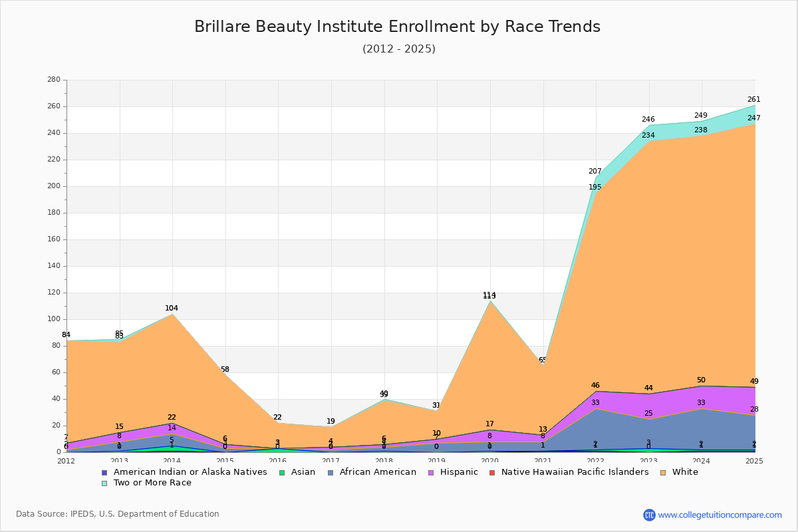Click the 207 data label at 2022

(x=595, y=172)
